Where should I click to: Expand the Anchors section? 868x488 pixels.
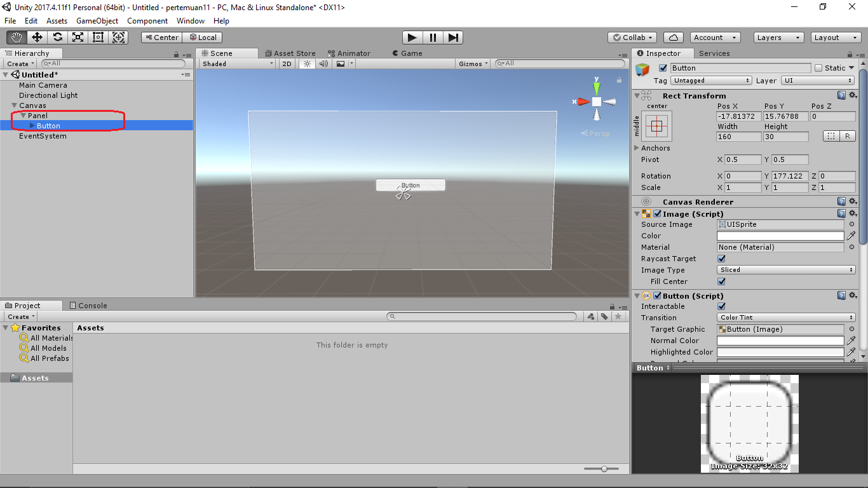pyautogui.click(x=637, y=148)
